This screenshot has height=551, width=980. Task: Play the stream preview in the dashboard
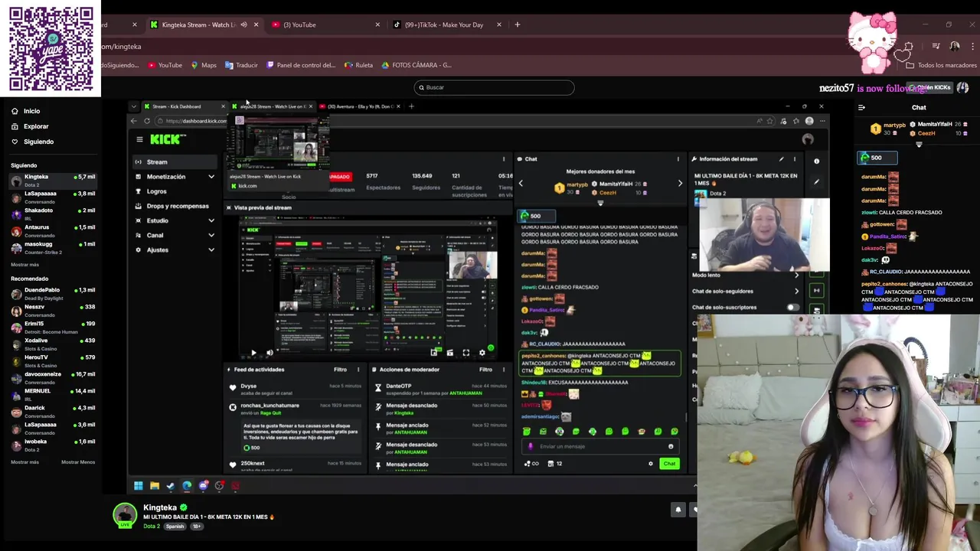tap(253, 353)
